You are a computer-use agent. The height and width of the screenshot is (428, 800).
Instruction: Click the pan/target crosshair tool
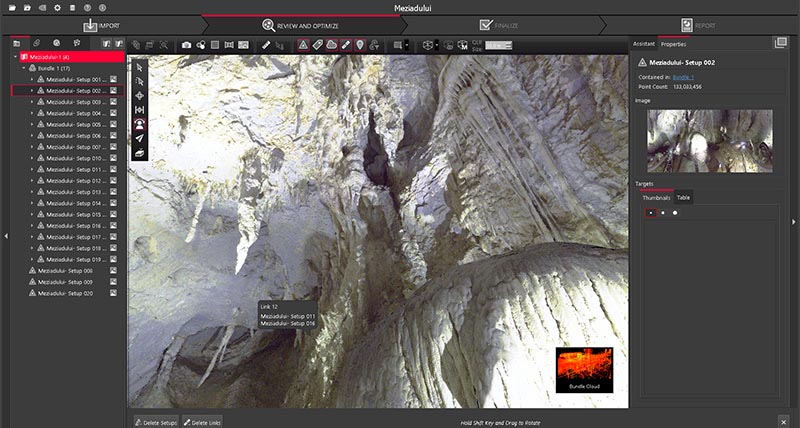140,95
